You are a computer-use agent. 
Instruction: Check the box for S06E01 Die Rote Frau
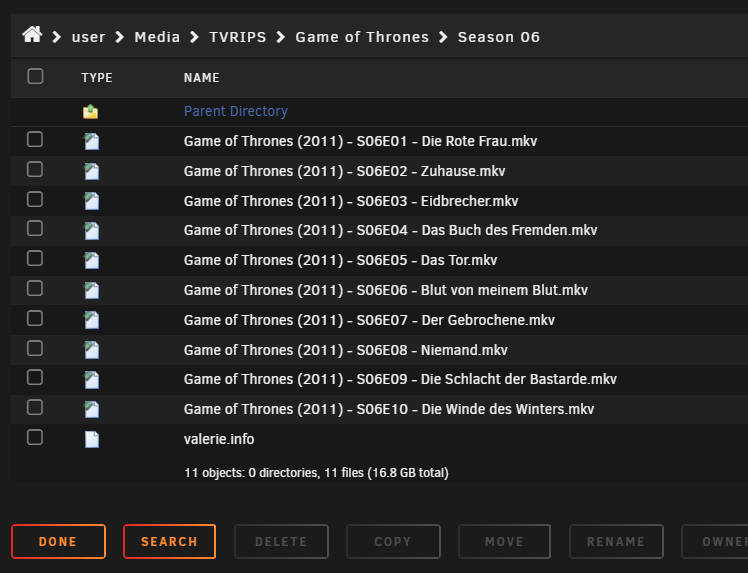click(x=35, y=139)
